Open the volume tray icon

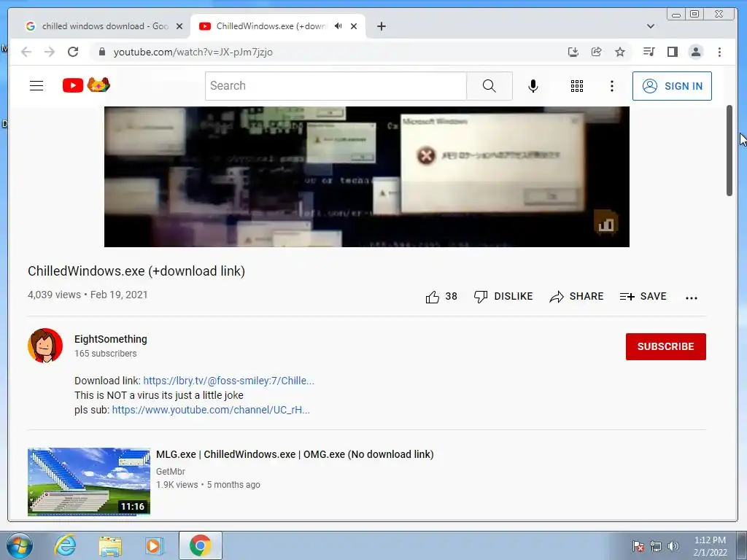(x=673, y=546)
